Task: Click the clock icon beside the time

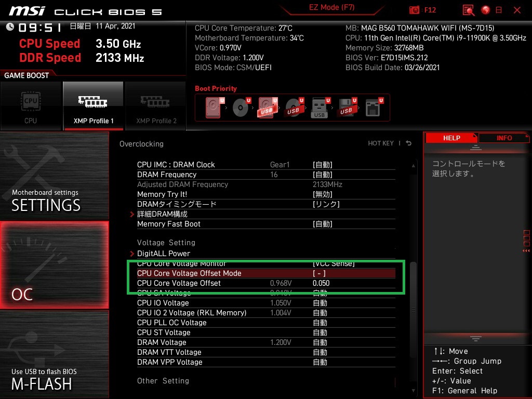Action: [x=10, y=26]
